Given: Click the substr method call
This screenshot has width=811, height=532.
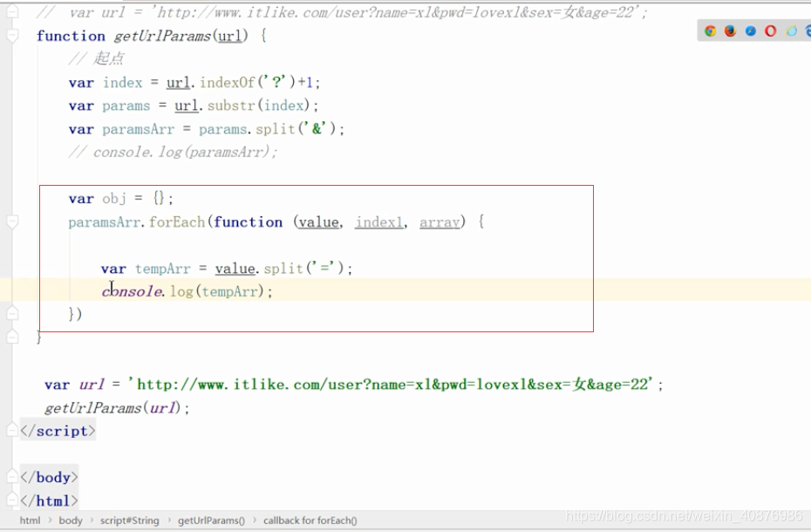Looking at the screenshot, I should pos(231,106).
